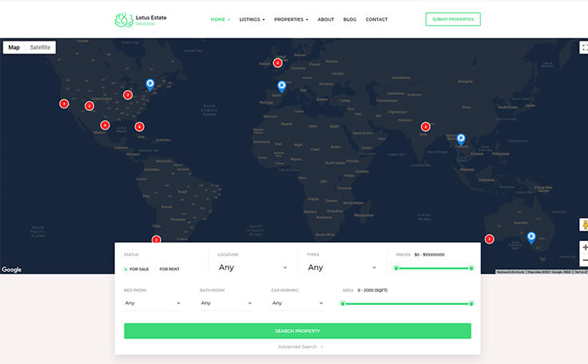Screen dimensions: 588x364
Task: Switch map to Satellite view
Action: [x=40, y=48]
